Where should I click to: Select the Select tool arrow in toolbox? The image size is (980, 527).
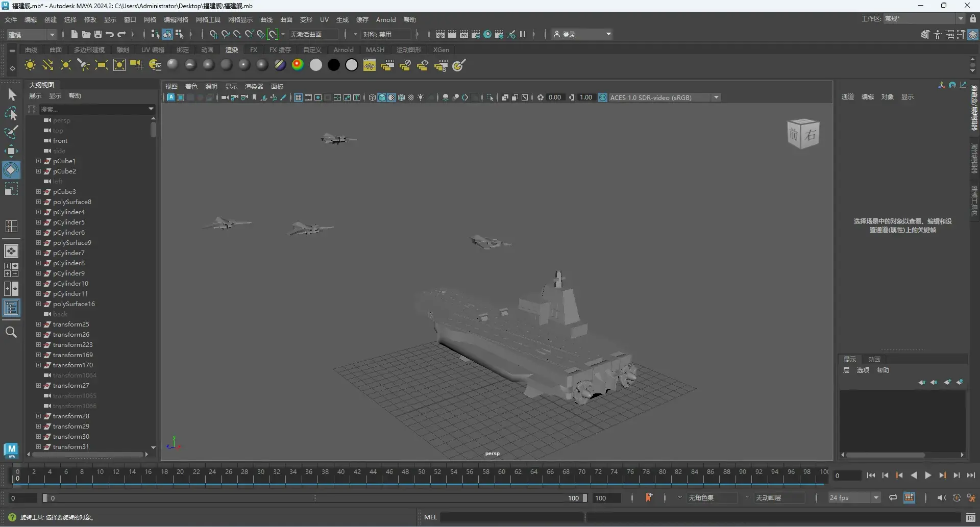coord(11,95)
